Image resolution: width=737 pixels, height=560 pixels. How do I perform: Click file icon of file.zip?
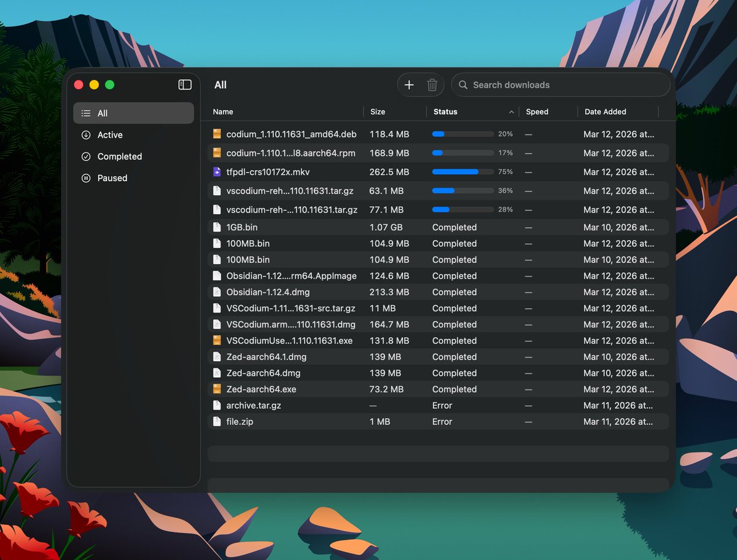pos(217,422)
